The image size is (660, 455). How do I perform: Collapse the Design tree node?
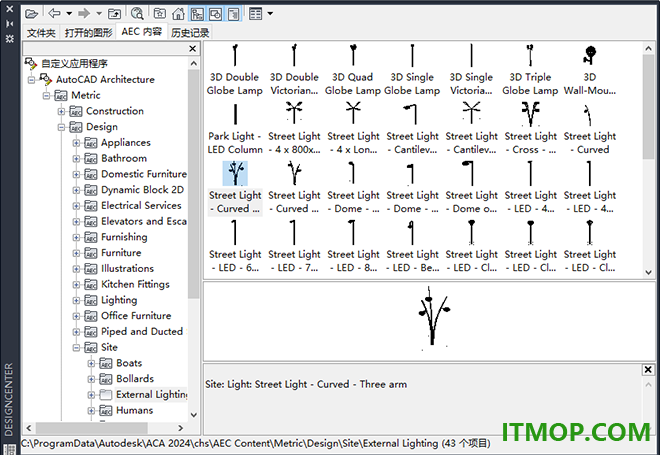[x=61, y=127]
